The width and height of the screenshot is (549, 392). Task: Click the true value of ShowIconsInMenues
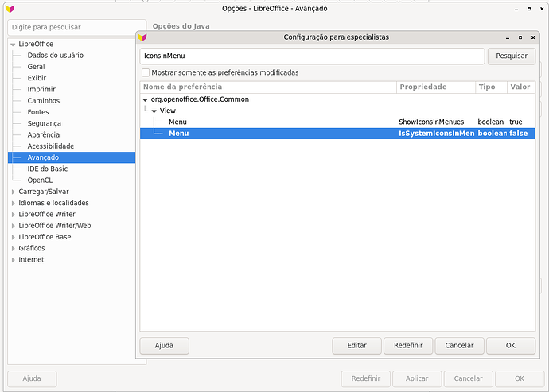pos(516,122)
